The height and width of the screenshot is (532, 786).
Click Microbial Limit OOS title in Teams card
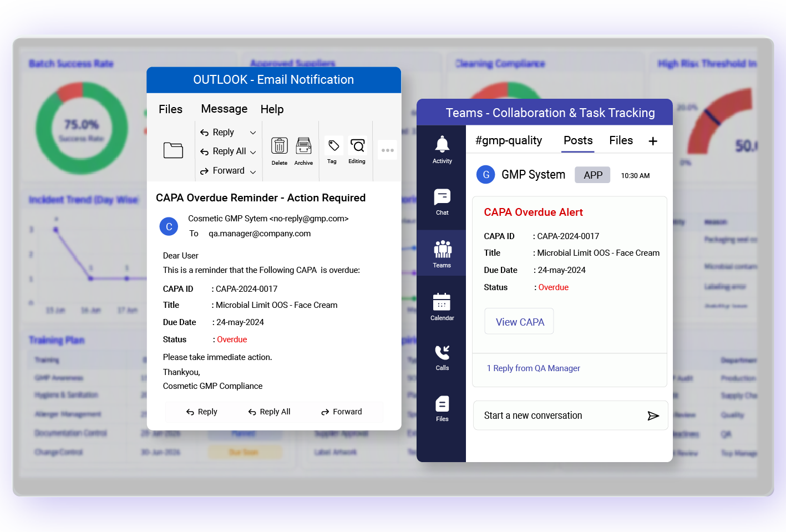(599, 253)
